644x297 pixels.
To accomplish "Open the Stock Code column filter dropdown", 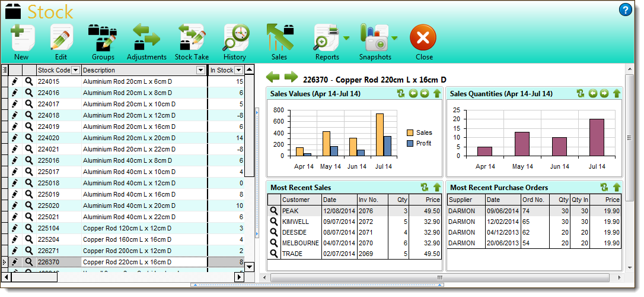I will click(x=75, y=70).
